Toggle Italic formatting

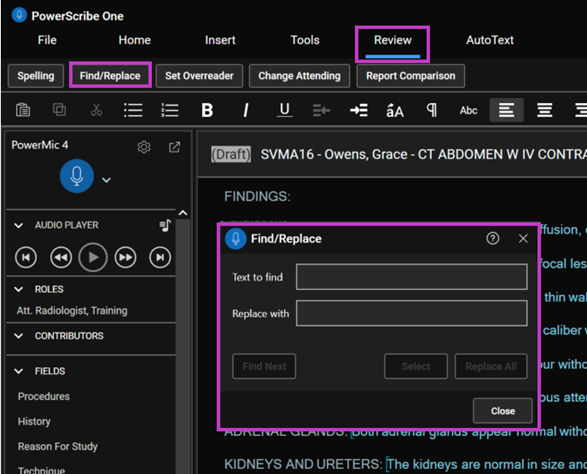(x=246, y=110)
